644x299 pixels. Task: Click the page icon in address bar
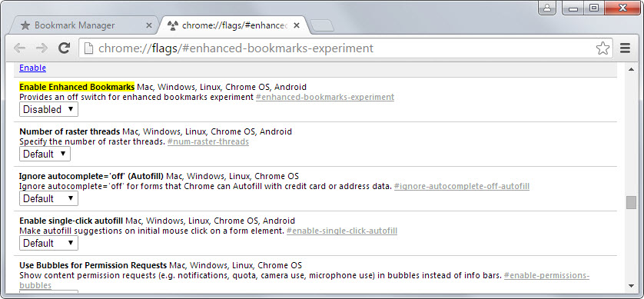coord(88,48)
